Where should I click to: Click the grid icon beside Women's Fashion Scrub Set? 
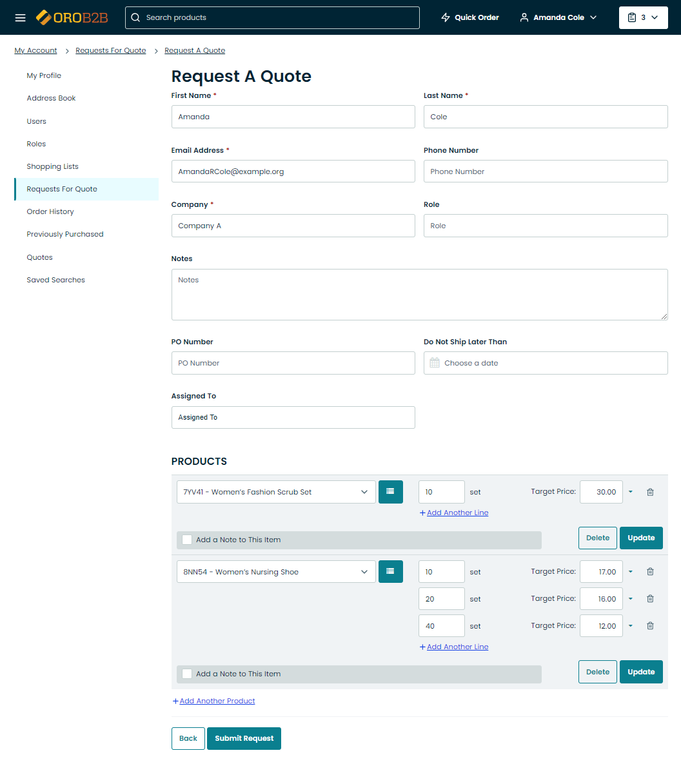(x=390, y=492)
